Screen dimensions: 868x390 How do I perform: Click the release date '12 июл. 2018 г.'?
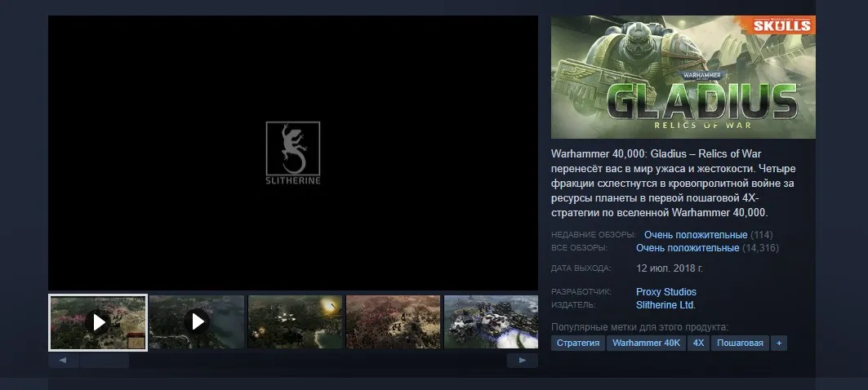click(670, 268)
